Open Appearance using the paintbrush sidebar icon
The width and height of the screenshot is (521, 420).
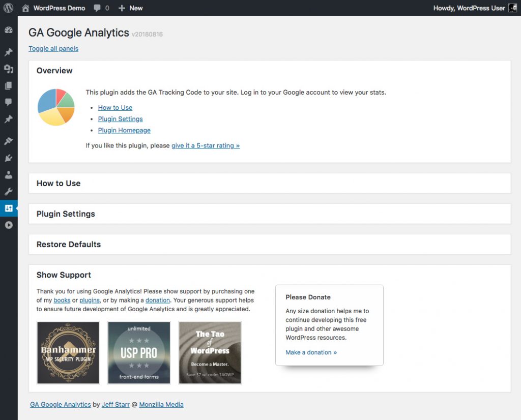9,141
